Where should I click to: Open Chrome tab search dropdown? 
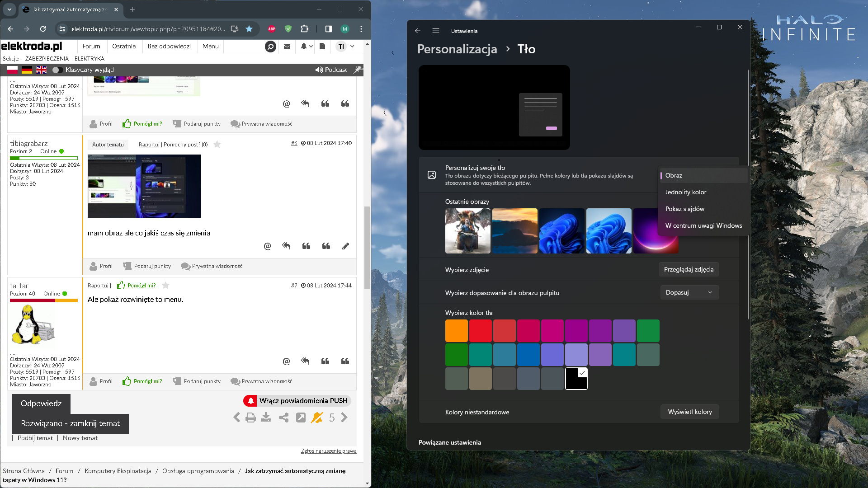tap(9, 9)
